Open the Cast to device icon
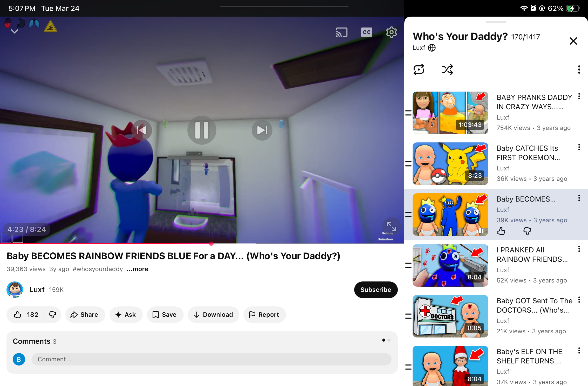This screenshot has height=386, width=588. click(341, 32)
